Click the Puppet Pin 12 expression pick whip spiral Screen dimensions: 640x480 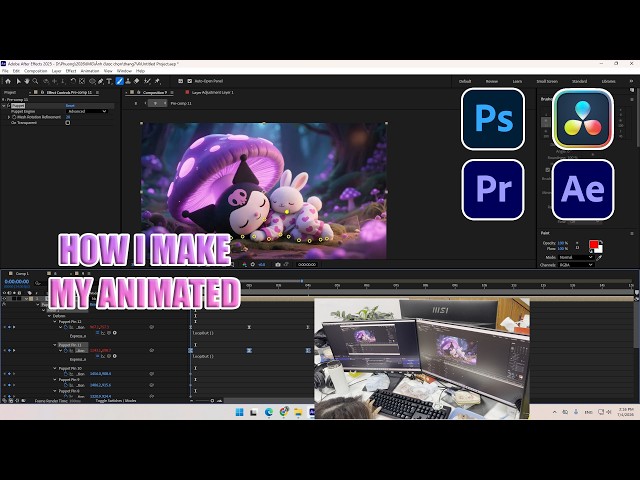tap(109, 333)
